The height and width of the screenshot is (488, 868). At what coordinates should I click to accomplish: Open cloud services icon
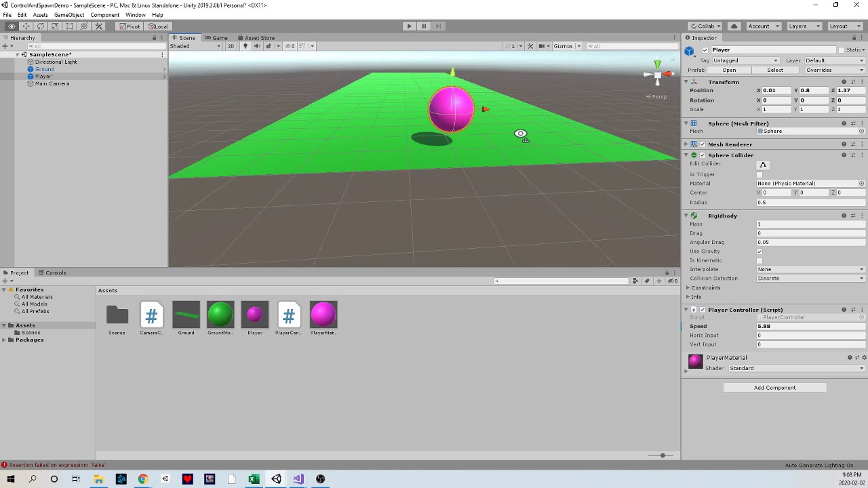tap(734, 26)
